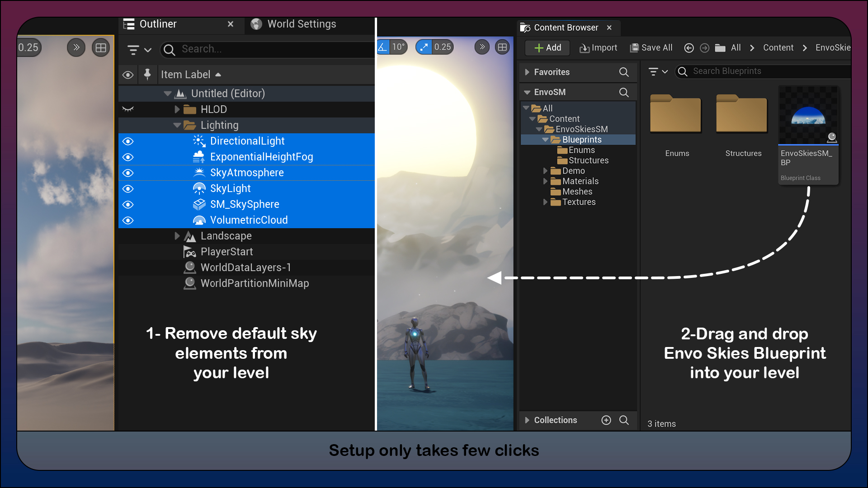This screenshot has width=868, height=488.
Task: Collapse the Blueprints folder in source tree
Action: pyautogui.click(x=545, y=140)
